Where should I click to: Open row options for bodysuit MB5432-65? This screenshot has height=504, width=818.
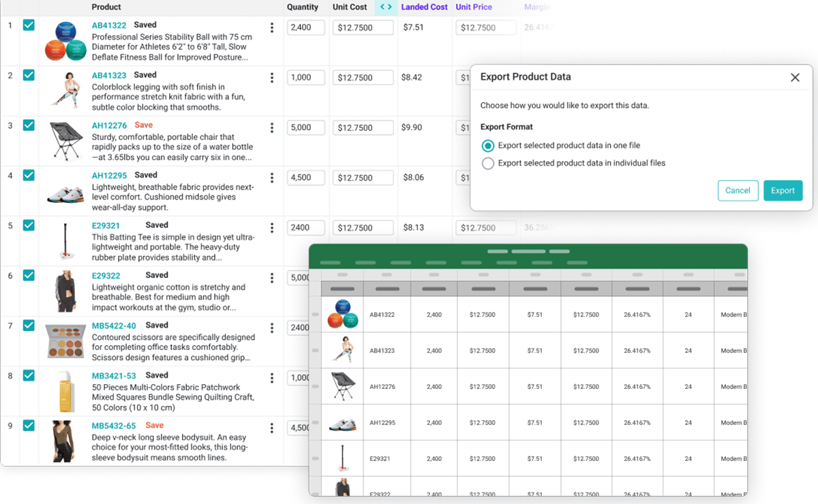coord(272,428)
